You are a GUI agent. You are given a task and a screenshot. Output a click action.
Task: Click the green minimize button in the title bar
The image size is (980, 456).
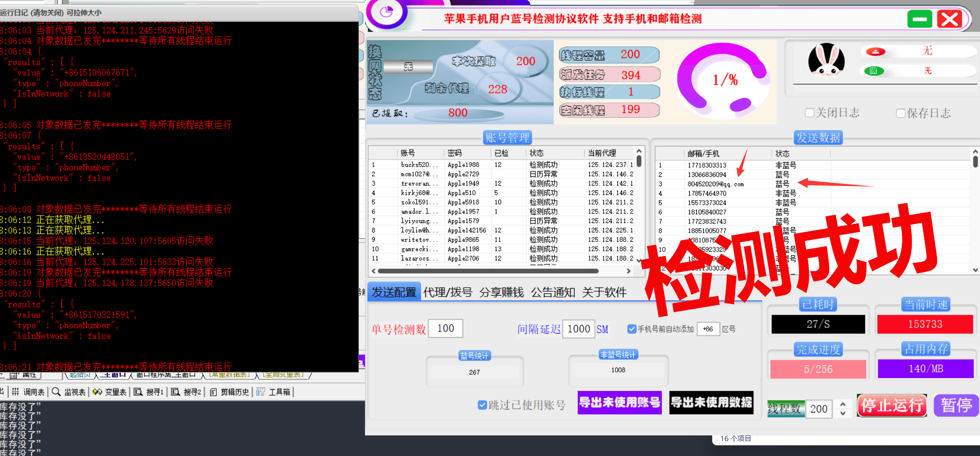920,19
